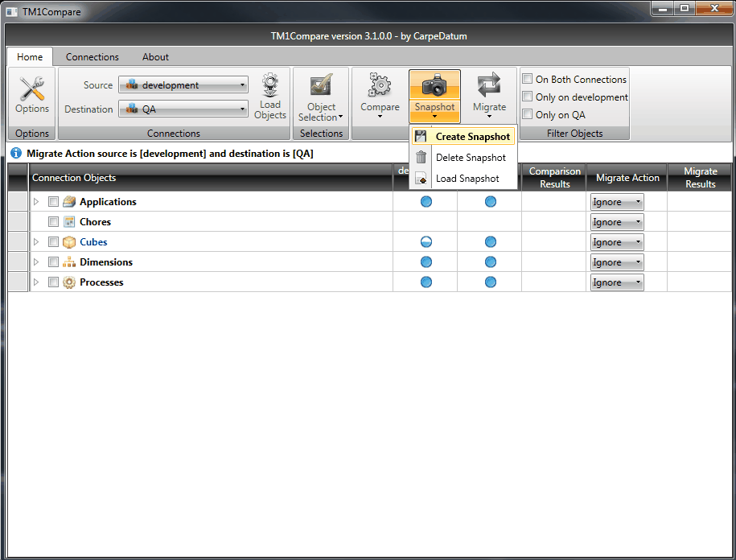Screen dimensions: 736x560
Task: Click the blue info icon in message bar
Action: (x=16, y=154)
